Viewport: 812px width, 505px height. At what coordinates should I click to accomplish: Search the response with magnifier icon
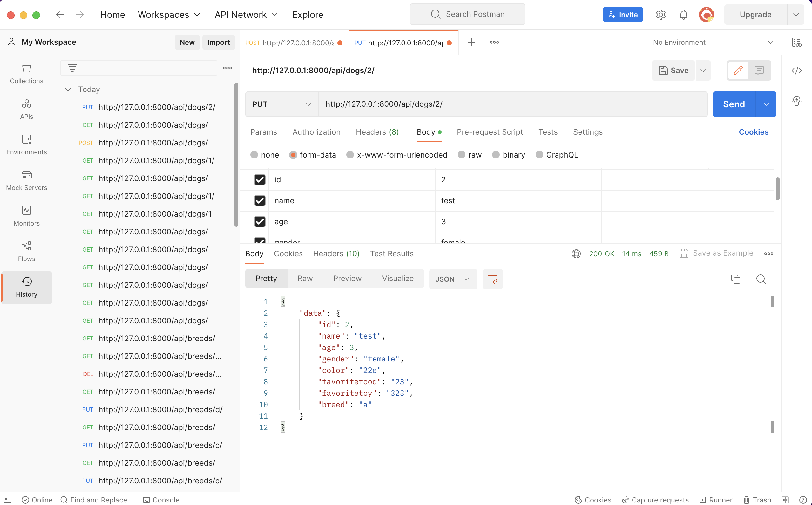[x=761, y=279]
